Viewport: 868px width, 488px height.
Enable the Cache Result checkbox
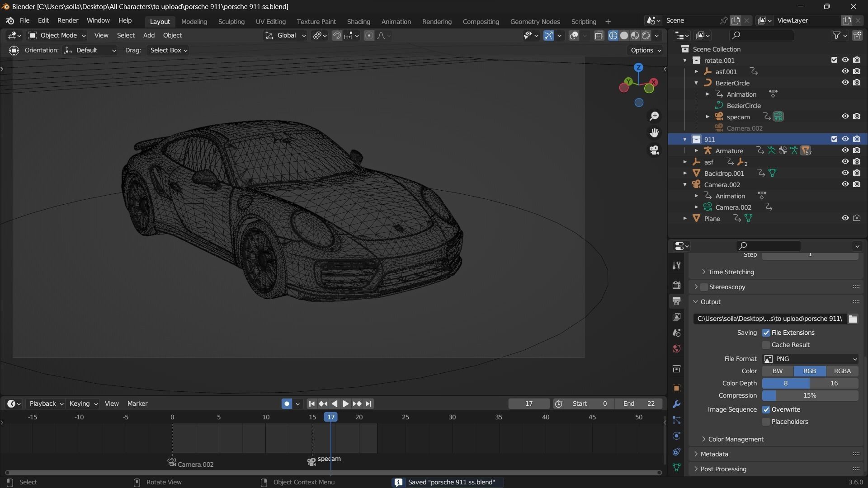coord(766,345)
